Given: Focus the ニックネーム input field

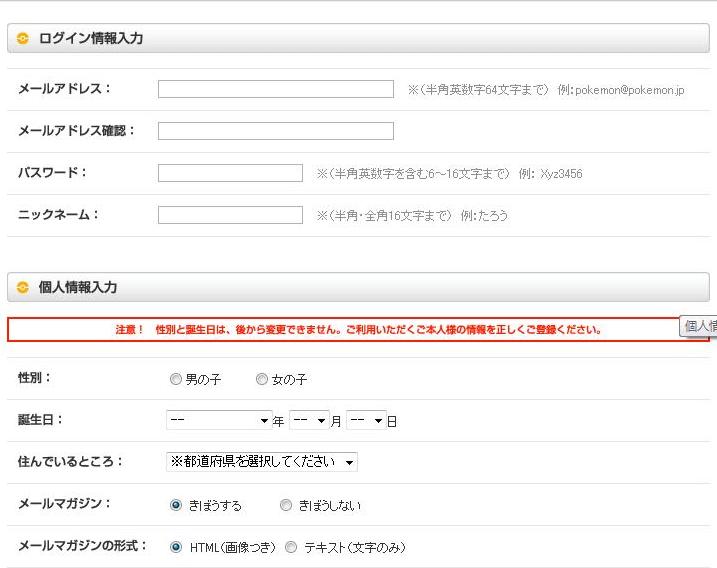Looking at the screenshot, I should click(230, 215).
